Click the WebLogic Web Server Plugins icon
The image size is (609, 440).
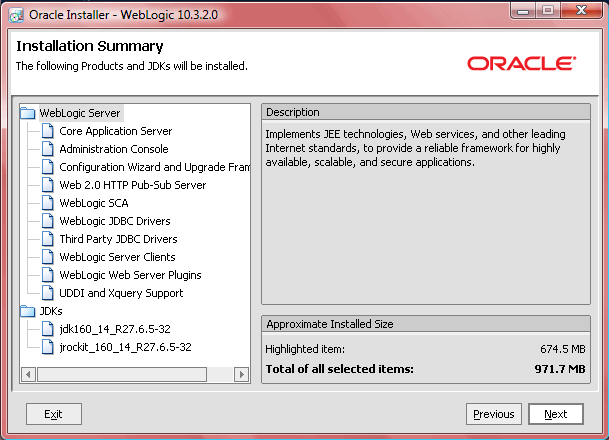48,275
